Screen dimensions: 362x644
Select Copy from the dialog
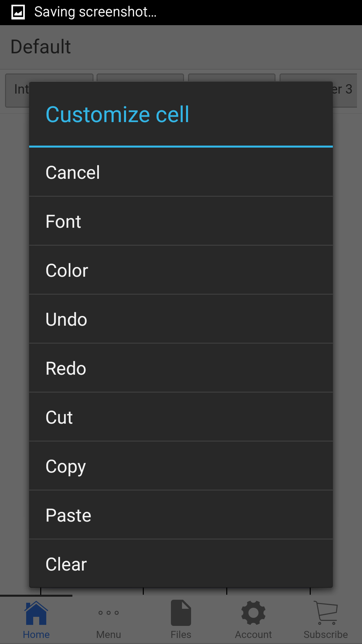[181, 466]
